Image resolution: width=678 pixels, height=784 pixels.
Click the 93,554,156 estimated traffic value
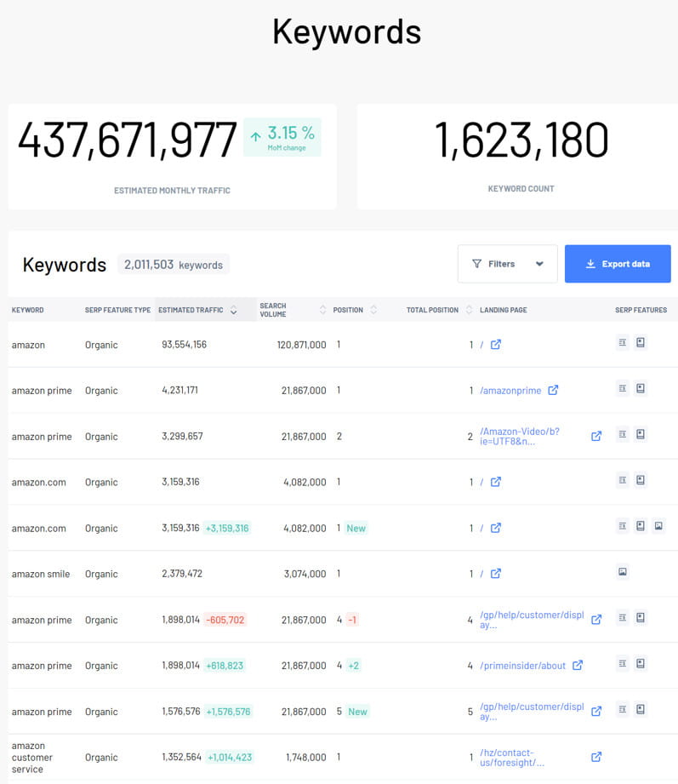pyautogui.click(x=184, y=345)
